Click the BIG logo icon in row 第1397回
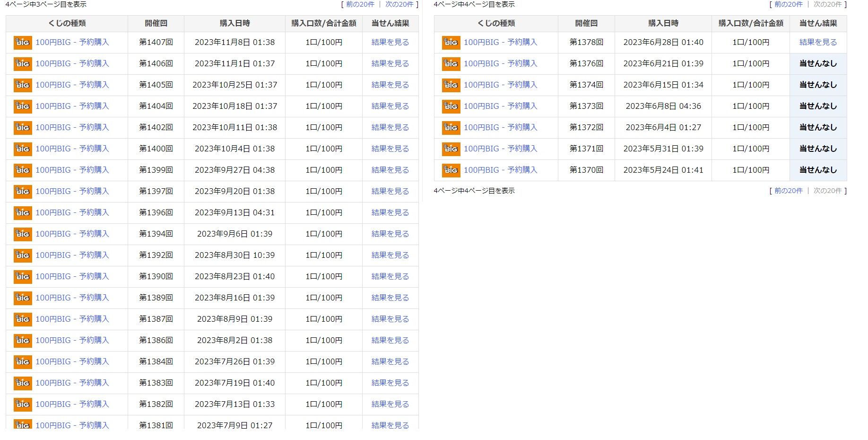Viewport: 868px width, 440px height. click(x=23, y=192)
